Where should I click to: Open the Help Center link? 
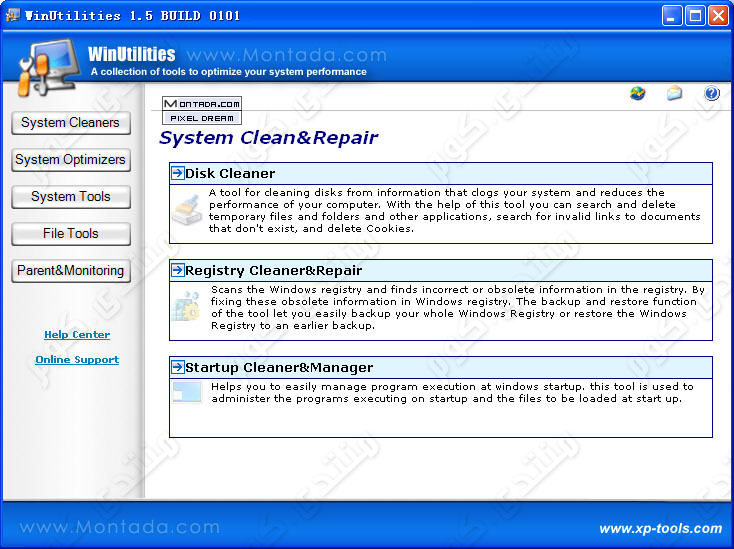coord(77,335)
